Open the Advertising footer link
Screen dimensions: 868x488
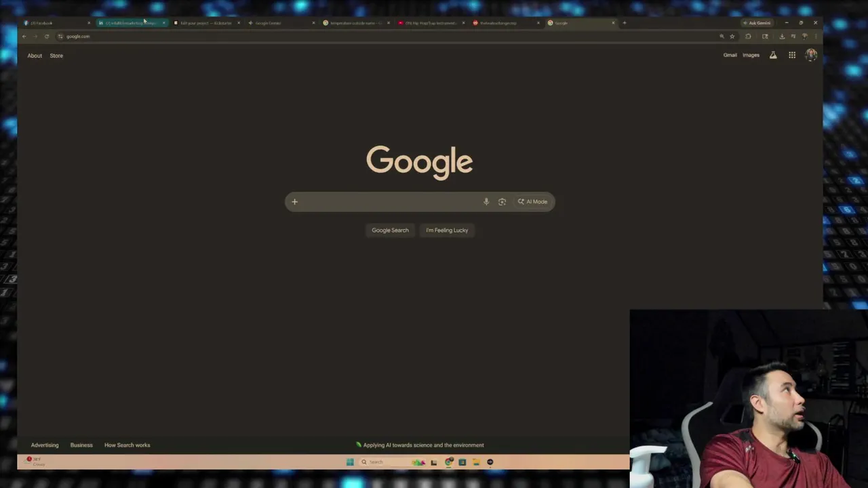tap(45, 445)
